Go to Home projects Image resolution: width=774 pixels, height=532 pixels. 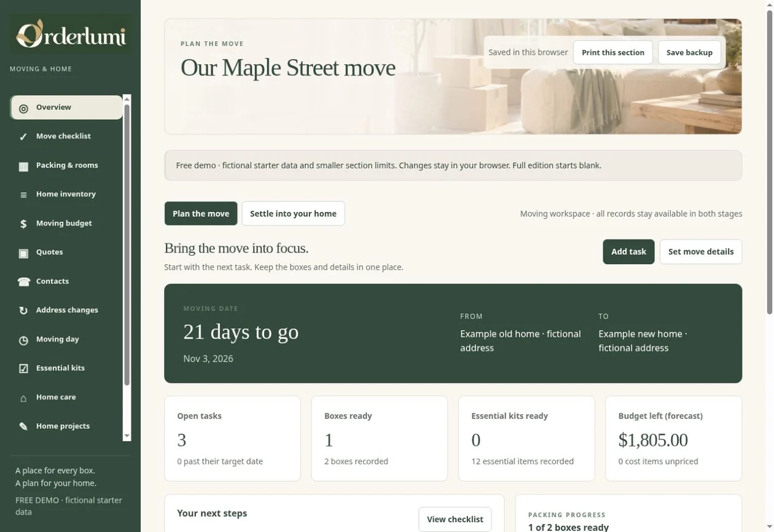point(66,426)
